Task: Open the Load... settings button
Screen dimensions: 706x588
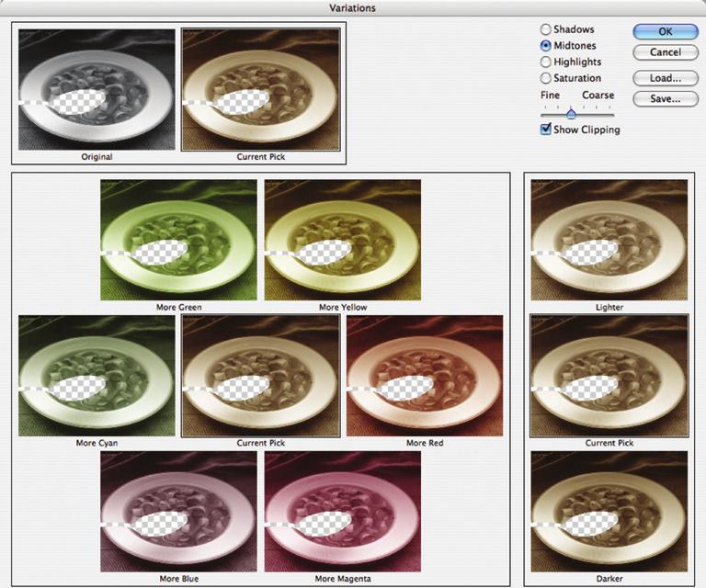Action: pyautogui.click(x=666, y=78)
